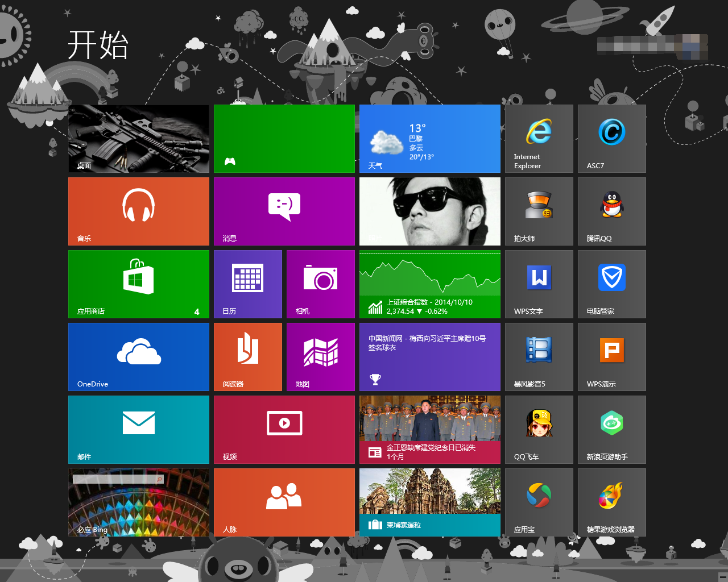The height and width of the screenshot is (582, 728).
Task: Click the Bing tile search box
Action: pyautogui.click(x=118, y=479)
